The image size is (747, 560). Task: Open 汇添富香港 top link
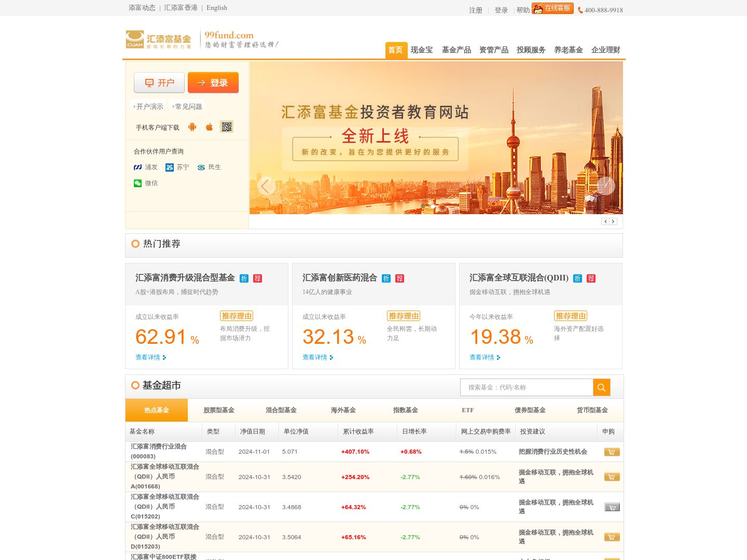click(181, 8)
